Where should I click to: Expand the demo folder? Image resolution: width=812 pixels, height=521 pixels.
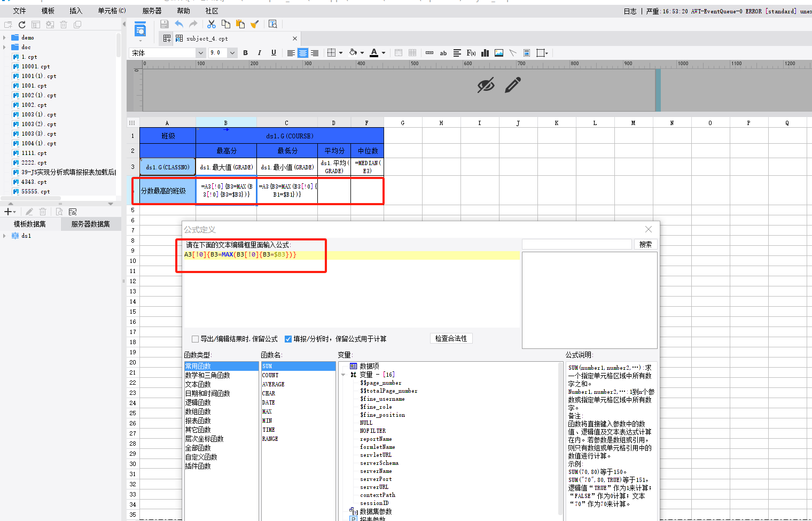pyautogui.click(x=5, y=37)
